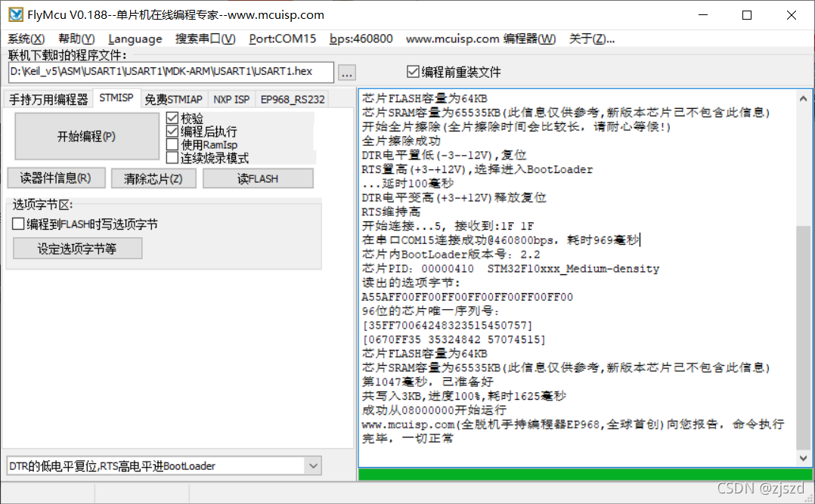Viewport: 815px width, 504px height.
Task: Click 清除芯片(Z) button
Action: [x=153, y=179]
